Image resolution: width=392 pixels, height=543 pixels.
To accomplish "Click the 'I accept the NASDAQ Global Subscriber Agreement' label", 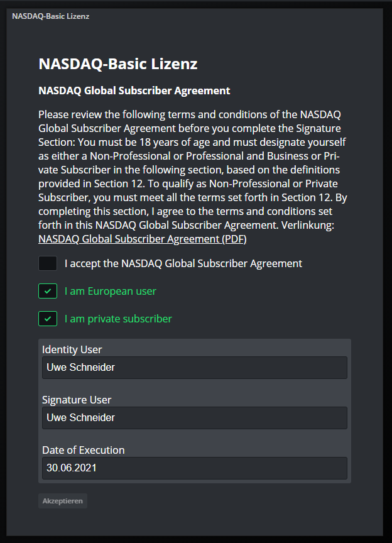I will click(x=183, y=263).
